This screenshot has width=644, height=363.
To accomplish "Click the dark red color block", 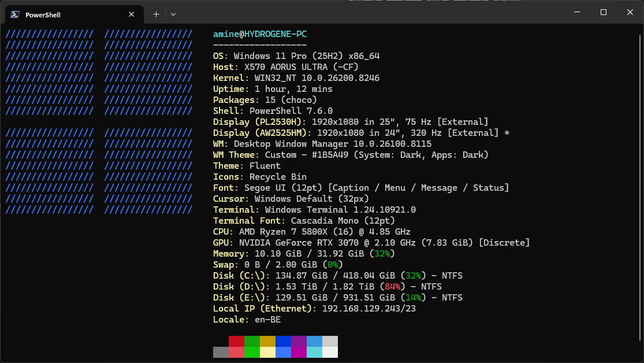I will (x=237, y=341).
